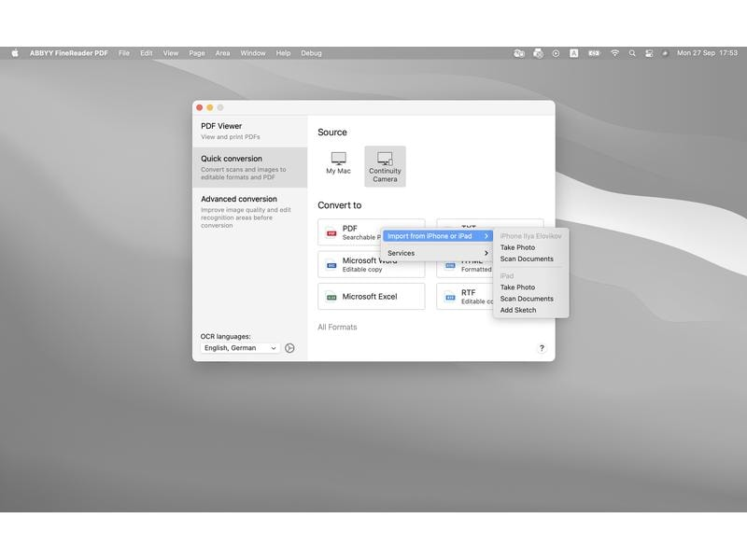Open the OCR languages dropdown

click(x=240, y=348)
